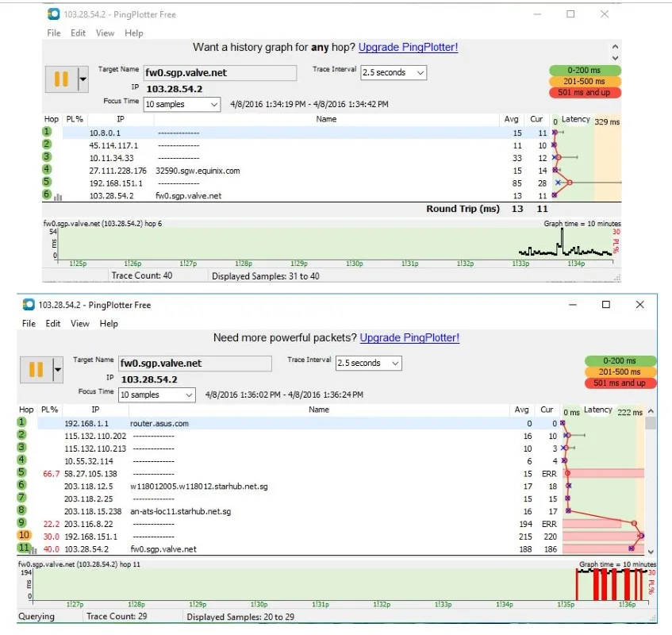
Task: Select the 32590.sgw.equinix.com row name
Action: coord(198,171)
